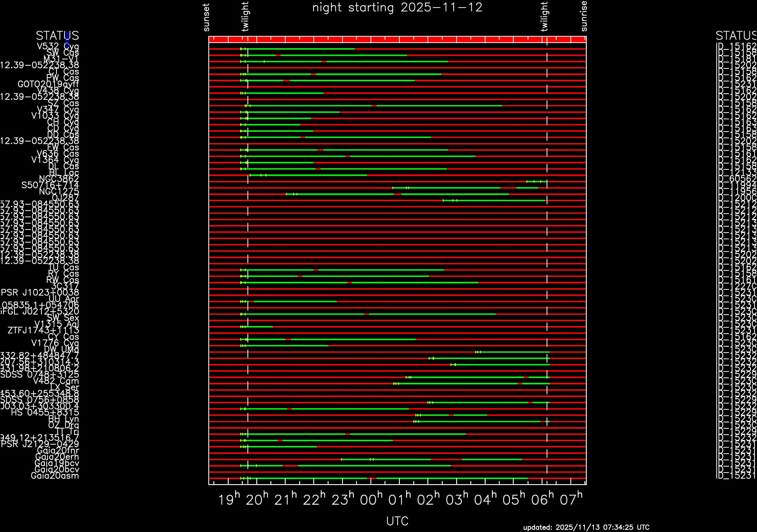
Task: Click the blue 'now' marker label
Action: 67,39
